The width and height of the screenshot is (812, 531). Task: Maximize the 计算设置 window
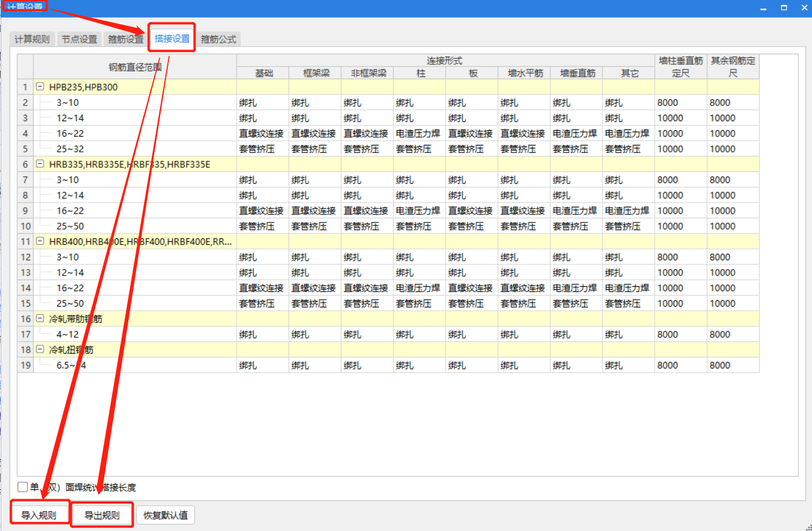click(x=784, y=8)
